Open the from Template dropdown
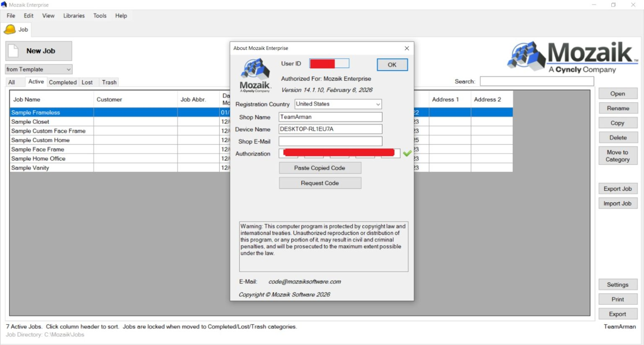This screenshot has height=345, width=644. [x=39, y=69]
